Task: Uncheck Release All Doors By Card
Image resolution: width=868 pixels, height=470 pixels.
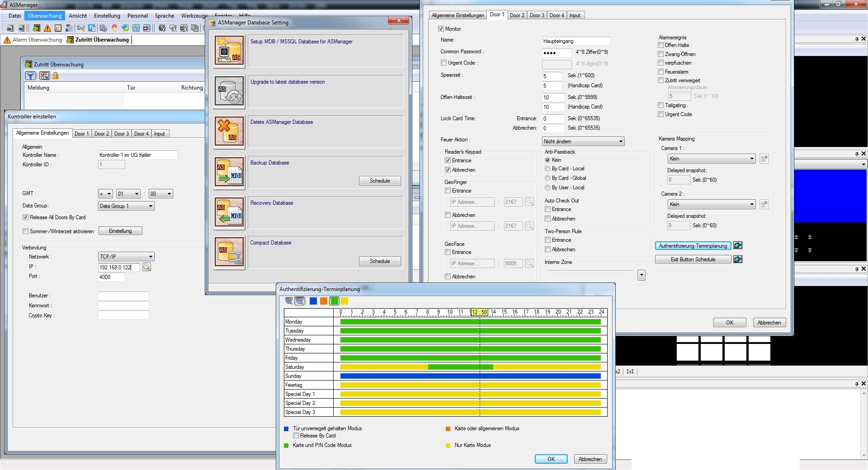Action: [26, 217]
